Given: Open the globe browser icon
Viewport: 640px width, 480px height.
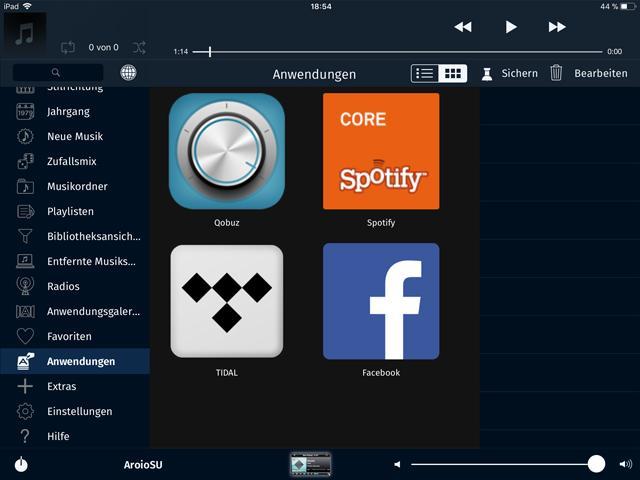Looking at the screenshot, I should pos(128,73).
